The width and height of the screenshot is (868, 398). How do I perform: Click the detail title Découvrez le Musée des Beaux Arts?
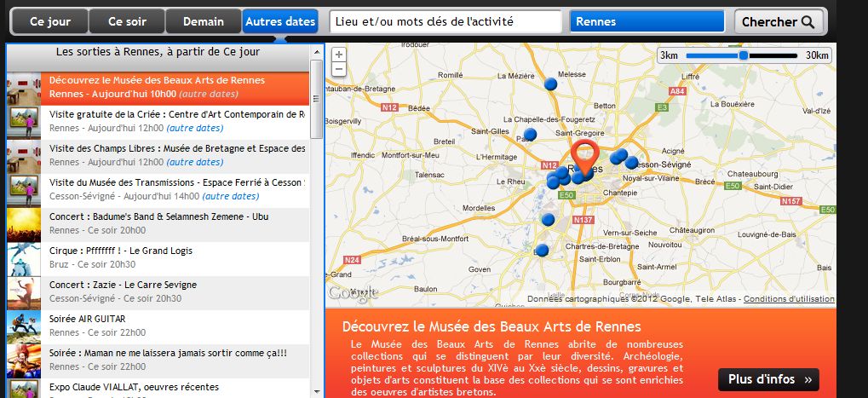(x=491, y=326)
